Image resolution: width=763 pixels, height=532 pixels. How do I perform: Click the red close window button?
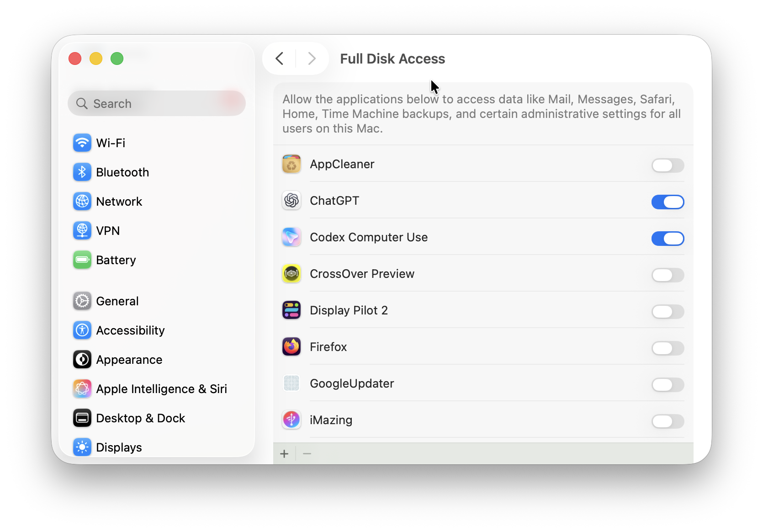click(75, 59)
